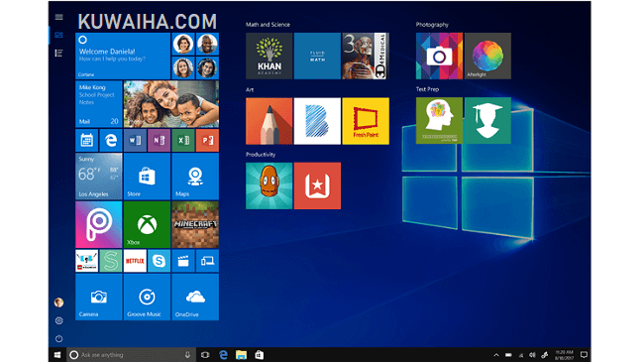
Task: Open the volume control in tray
Action: point(532,355)
